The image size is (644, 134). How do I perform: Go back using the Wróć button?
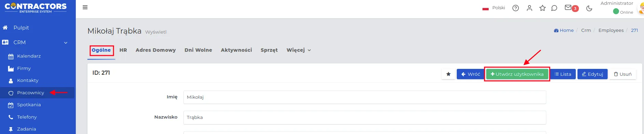470,74
